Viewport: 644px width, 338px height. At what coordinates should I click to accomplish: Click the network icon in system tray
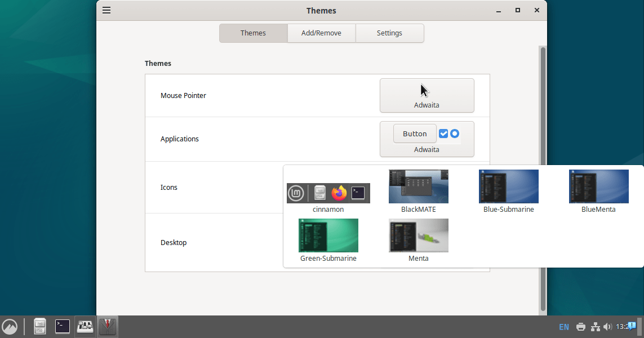pos(595,327)
